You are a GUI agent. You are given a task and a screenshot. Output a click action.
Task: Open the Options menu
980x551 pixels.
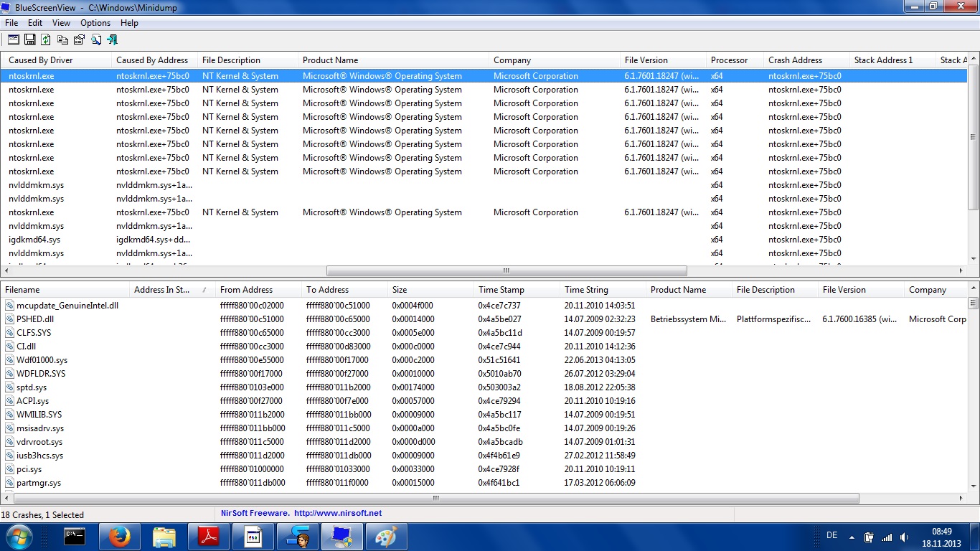[x=95, y=23]
